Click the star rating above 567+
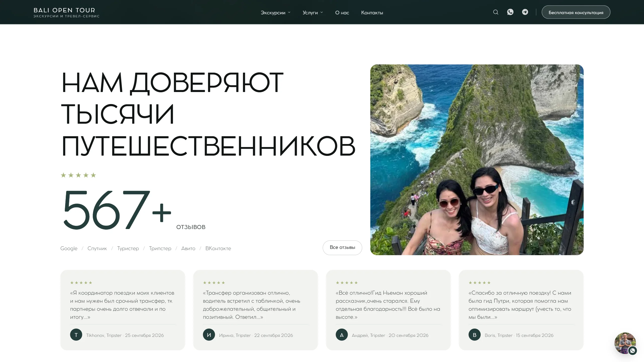The image size is (644, 362). (78, 175)
